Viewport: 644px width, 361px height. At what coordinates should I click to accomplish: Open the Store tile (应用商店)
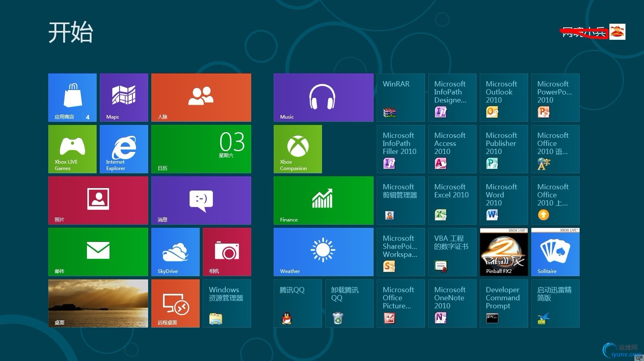pyautogui.click(x=72, y=98)
